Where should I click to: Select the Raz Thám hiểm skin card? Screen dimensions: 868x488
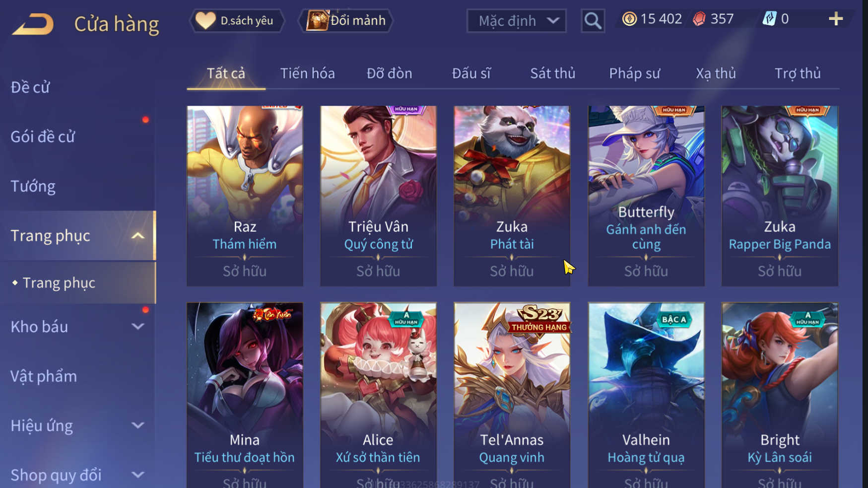pyautogui.click(x=245, y=196)
